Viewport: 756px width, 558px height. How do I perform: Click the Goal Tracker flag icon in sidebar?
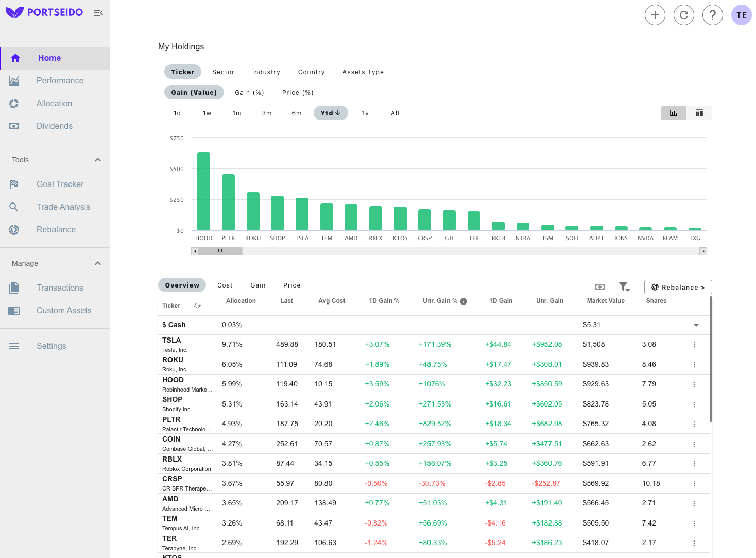coord(14,184)
